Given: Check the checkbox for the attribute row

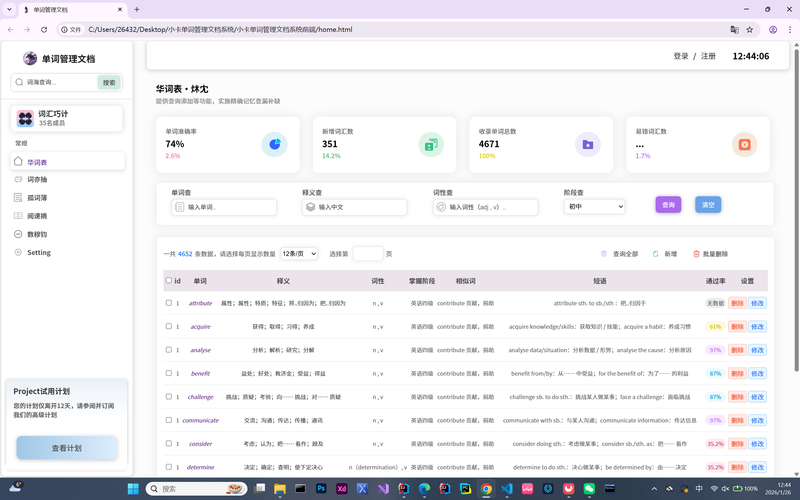Looking at the screenshot, I should [x=169, y=302].
